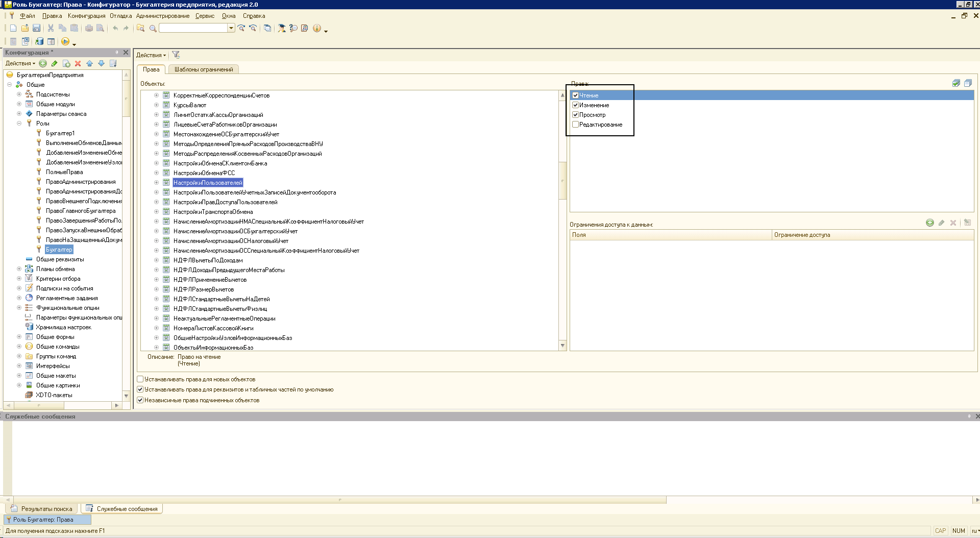
Task: Toggle rights for attributes and tabular parts by default
Action: click(140, 389)
